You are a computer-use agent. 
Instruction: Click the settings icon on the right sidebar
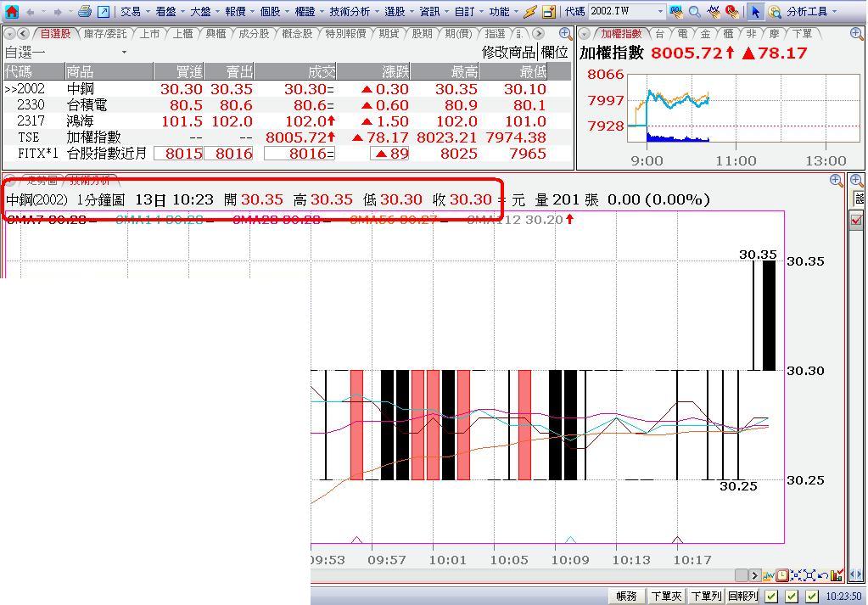859,199
